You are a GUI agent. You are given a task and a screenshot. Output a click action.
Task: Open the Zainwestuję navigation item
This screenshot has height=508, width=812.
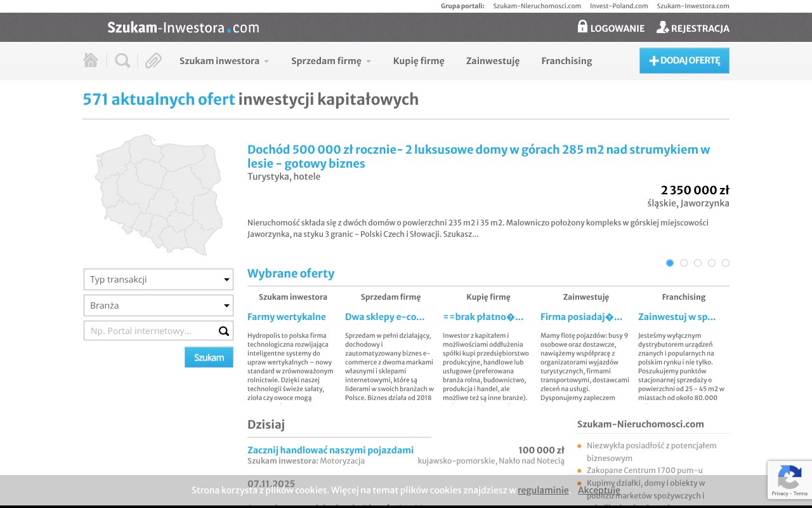click(493, 61)
